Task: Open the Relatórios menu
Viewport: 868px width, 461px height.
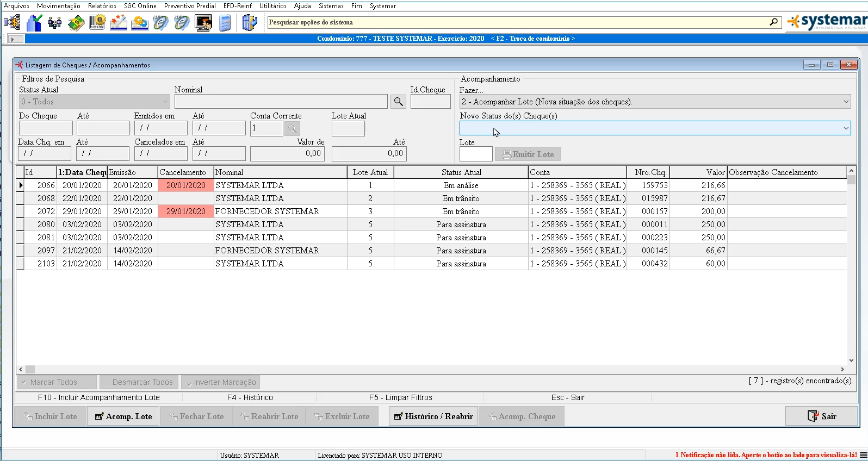Action: (102, 6)
